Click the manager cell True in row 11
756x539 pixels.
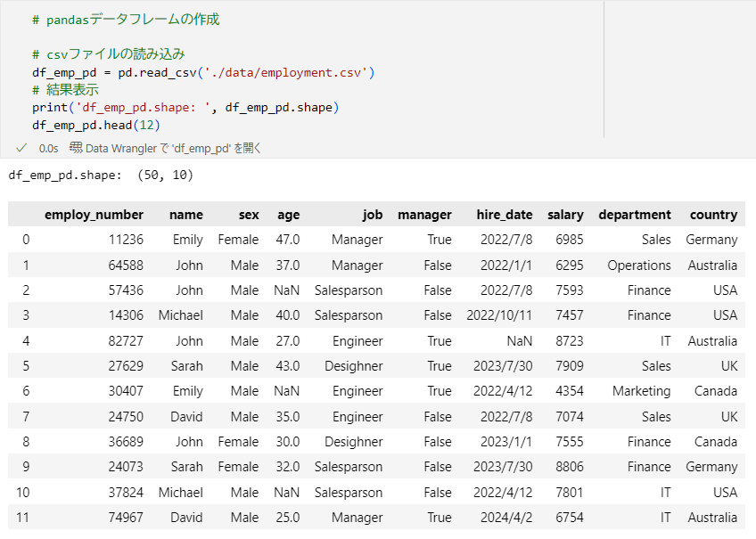pyautogui.click(x=440, y=518)
